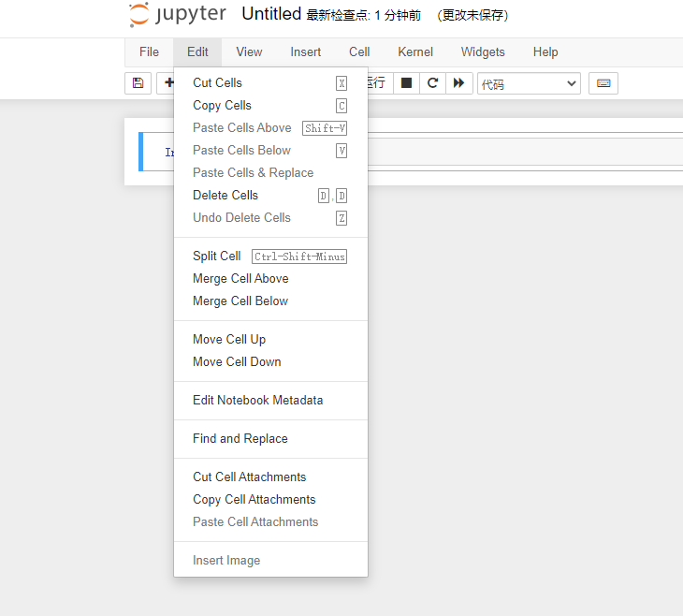The width and height of the screenshot is (683, 616).
Task: Open the Insert menu
Action: (305, 51)
